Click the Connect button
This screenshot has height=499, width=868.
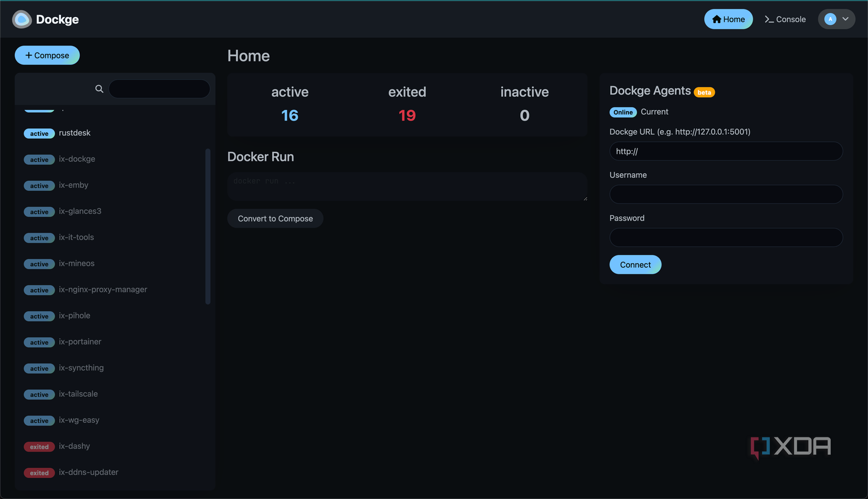[x=635, y=264]
